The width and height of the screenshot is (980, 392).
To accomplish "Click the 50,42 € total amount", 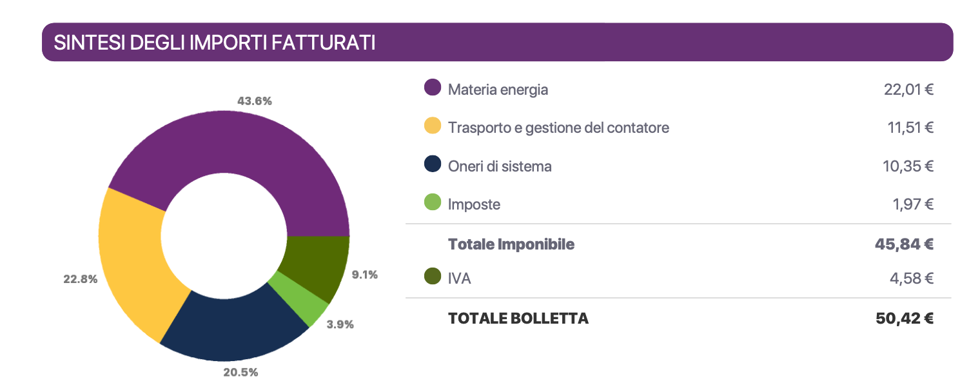I will coord(905,318).
